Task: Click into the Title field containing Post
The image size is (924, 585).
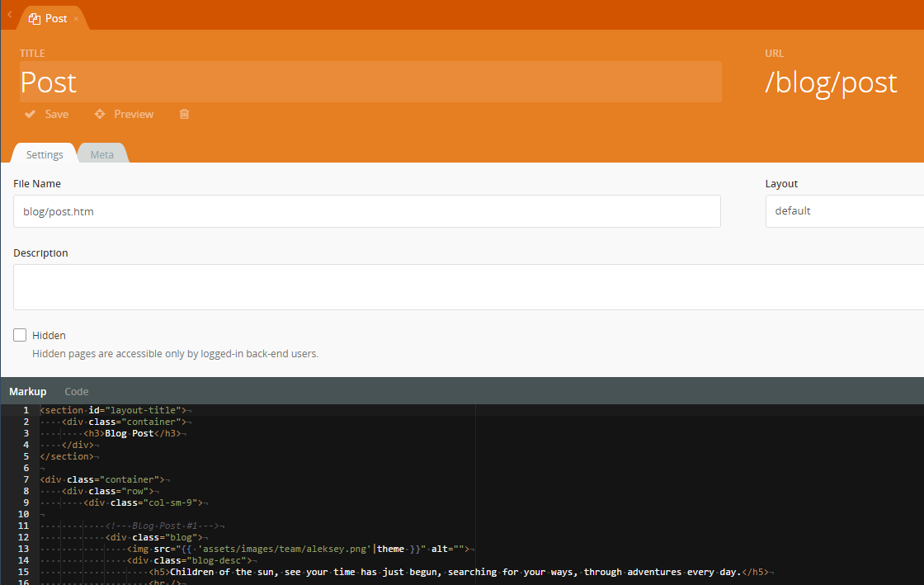Action: pos(370,83)
